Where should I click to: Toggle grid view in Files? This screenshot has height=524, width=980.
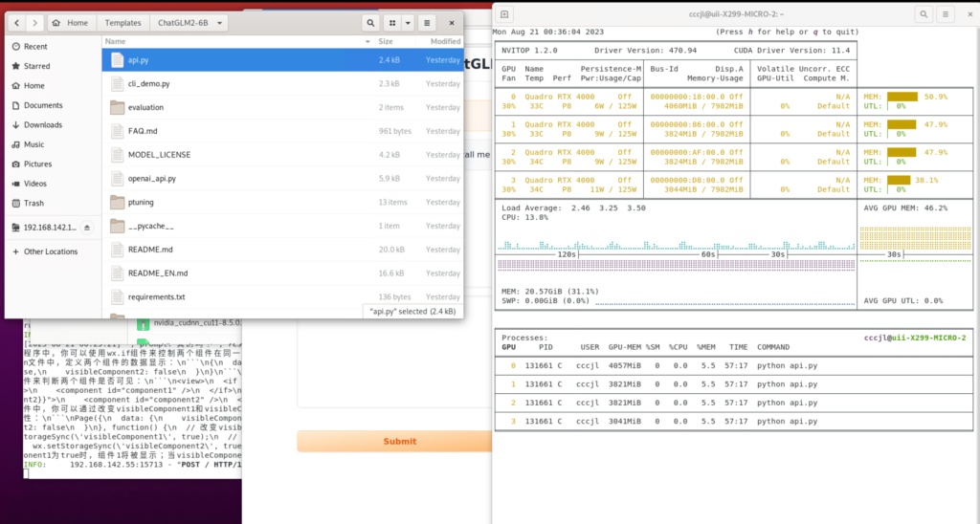point(392,23)
